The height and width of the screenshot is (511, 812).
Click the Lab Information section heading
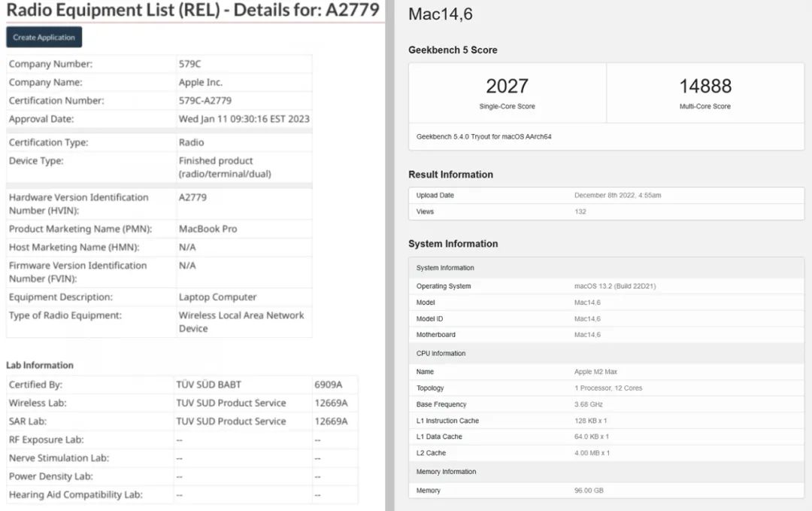[40, 365]
